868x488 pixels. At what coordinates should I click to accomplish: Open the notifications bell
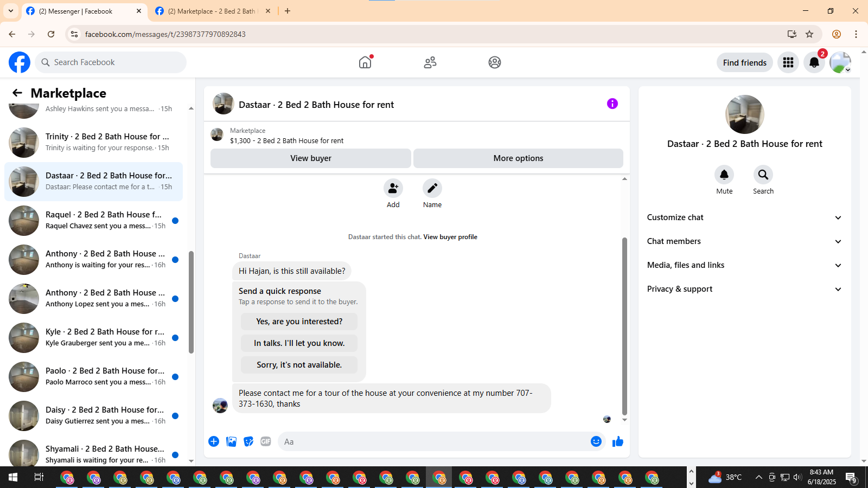814,62
